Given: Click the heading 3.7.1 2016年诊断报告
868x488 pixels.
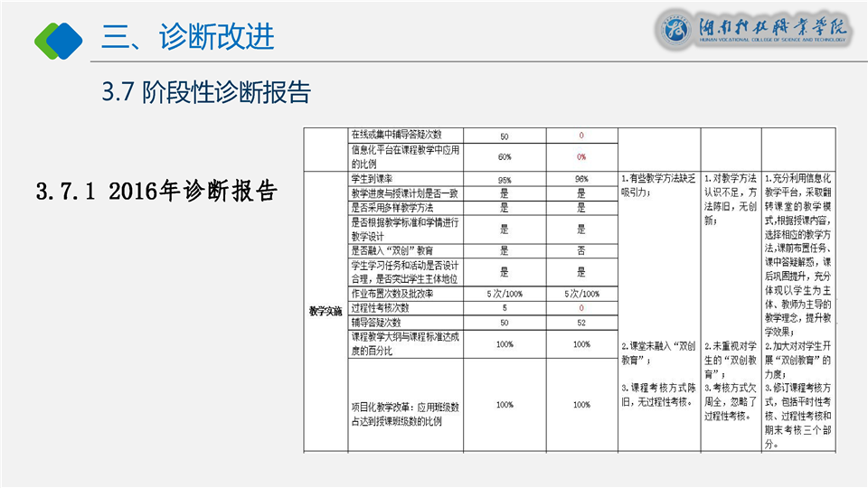Looking at the screenshot, I should coord(156,192).
